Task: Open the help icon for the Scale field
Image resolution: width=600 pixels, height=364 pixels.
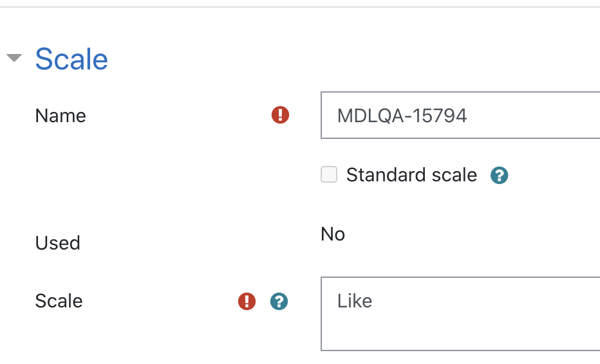Action: pos(279,301)
